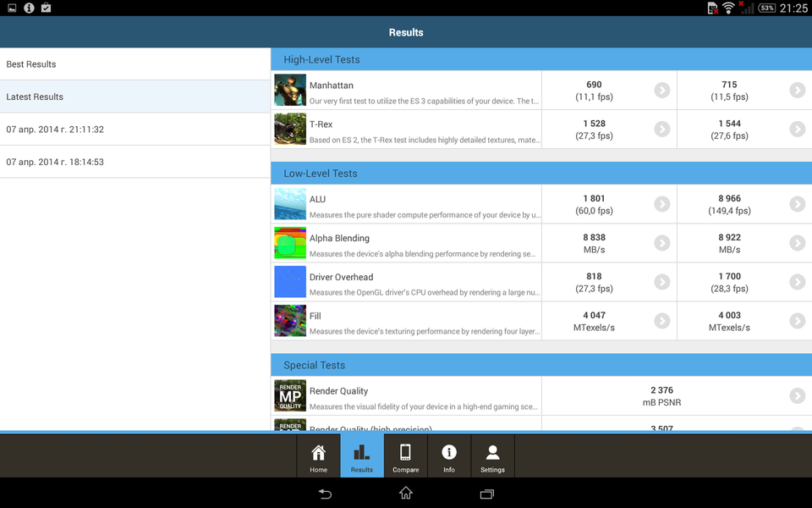Open the Home tab in bottom bar
The width and height of the screenshot is (812, 508).
click(x=319, y=456)
